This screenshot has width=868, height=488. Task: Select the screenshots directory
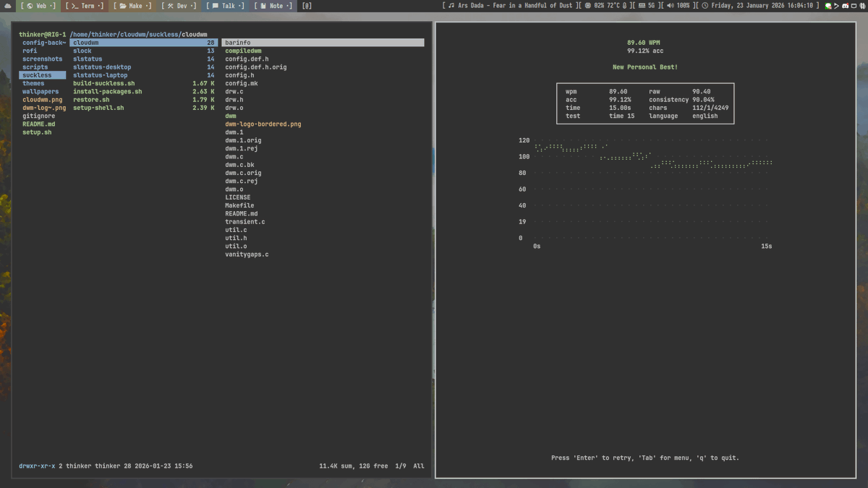click(43, 59)
